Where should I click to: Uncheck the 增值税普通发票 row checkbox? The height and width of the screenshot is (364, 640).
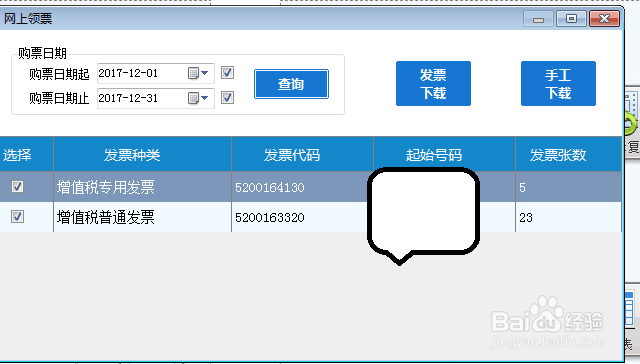tap(17, 217)
